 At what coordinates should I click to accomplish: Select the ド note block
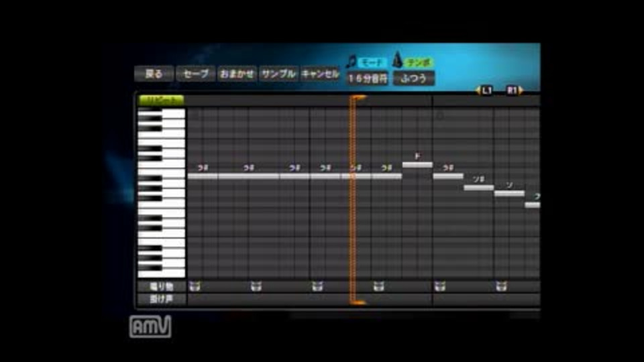coord(417,165)
